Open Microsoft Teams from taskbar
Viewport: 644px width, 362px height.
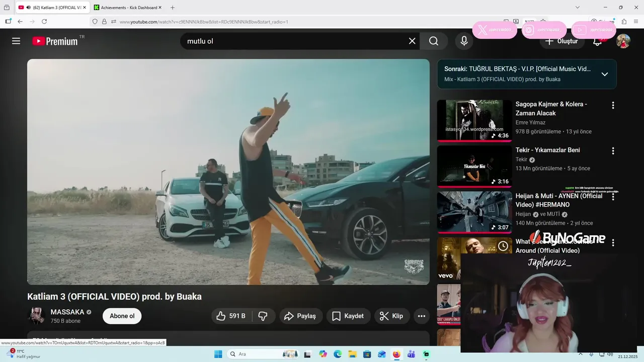tap(411, 354)
